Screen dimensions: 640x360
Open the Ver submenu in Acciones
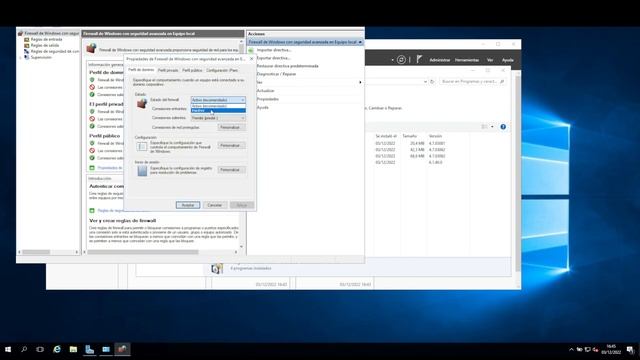click(x=305, y=82)
